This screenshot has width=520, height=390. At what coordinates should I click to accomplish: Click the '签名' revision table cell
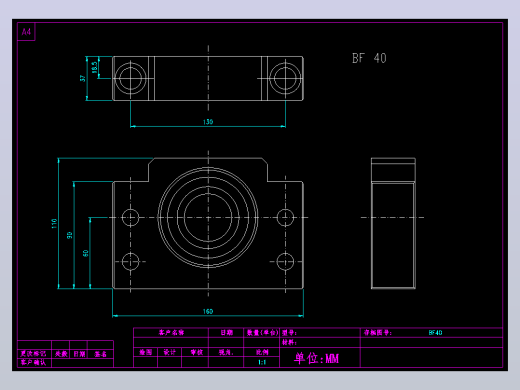[100, 354]
